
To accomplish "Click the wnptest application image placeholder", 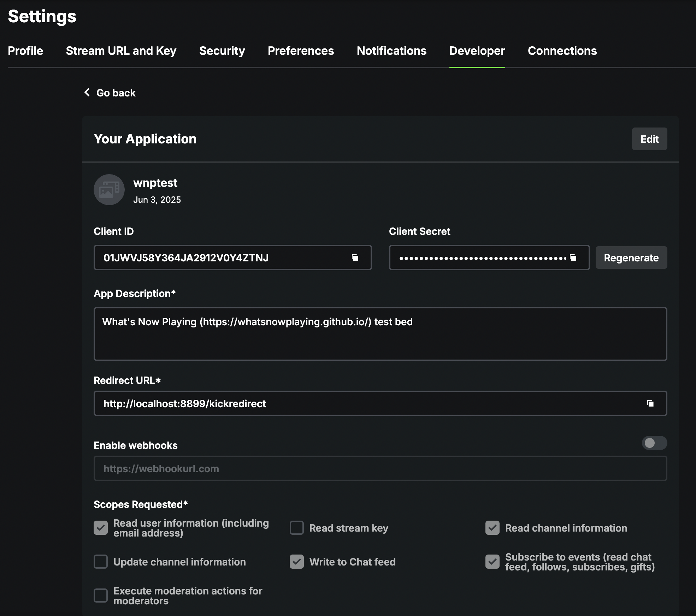I will (109, 190).
